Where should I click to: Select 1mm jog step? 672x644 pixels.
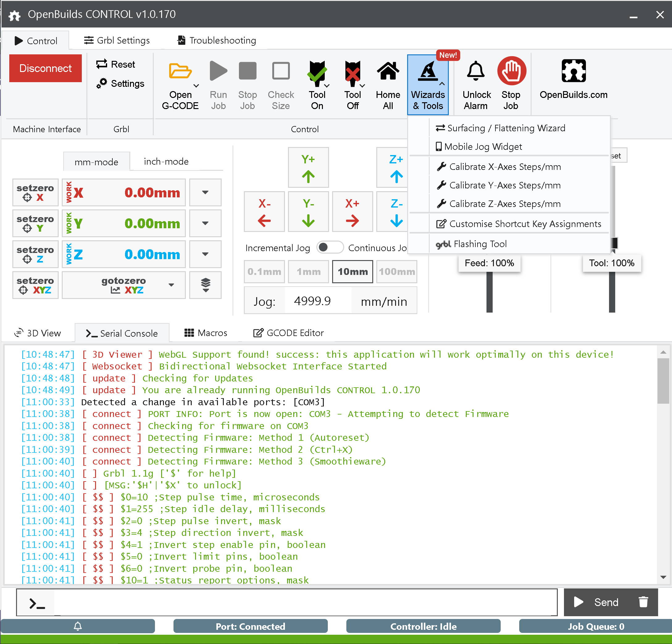pos(308,271)
